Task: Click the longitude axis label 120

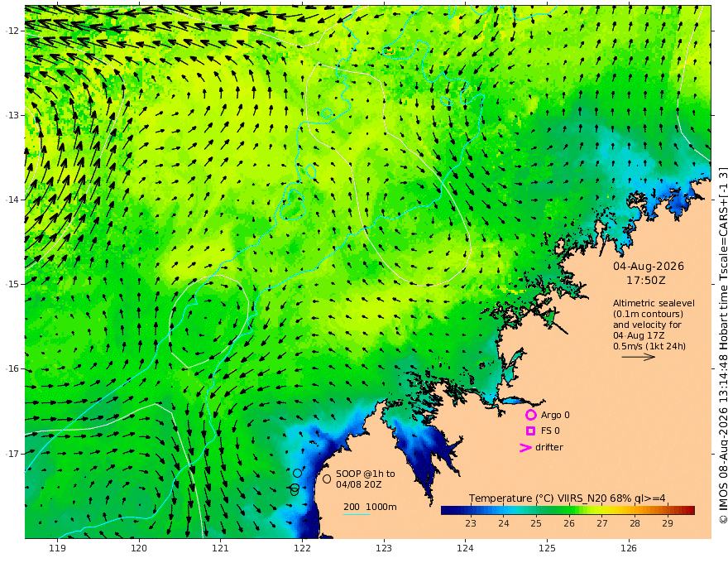Action: point(139,549)
